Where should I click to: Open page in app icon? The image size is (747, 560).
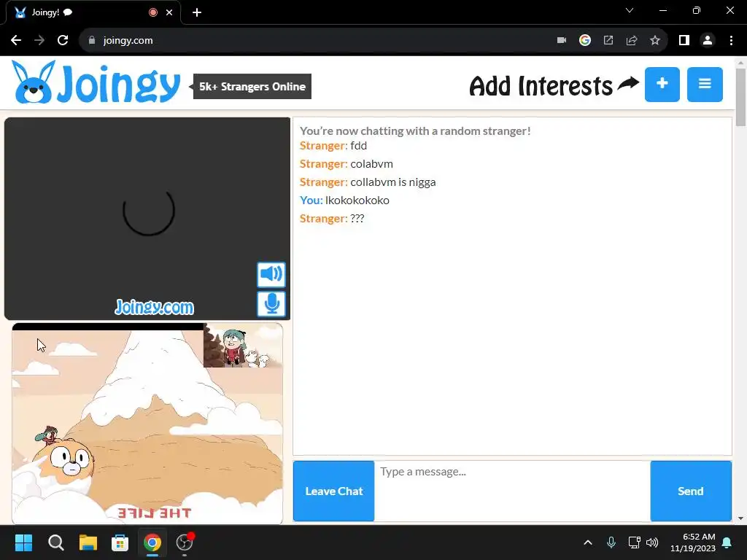point(608,41)
